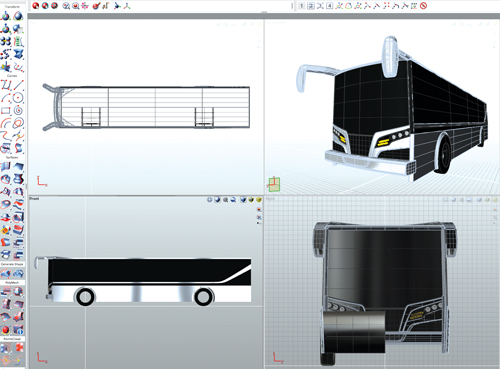Choose the right Generate Shape tool

point(18,273)
